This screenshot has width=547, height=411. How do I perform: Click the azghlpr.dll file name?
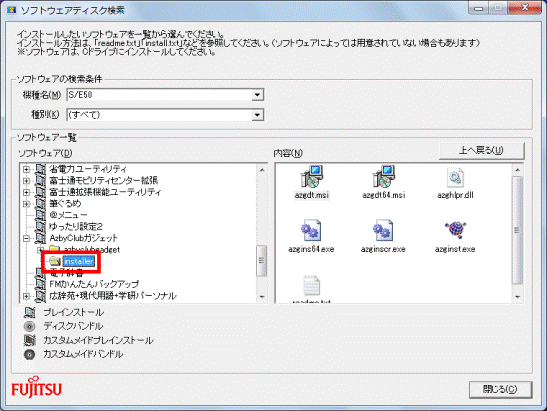click(455, 195)
